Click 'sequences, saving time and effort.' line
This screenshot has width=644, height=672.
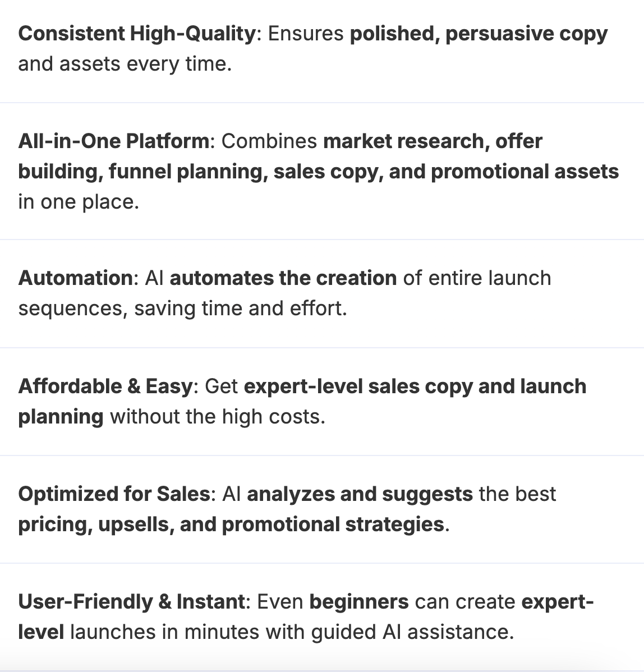[x=182, y=309]
